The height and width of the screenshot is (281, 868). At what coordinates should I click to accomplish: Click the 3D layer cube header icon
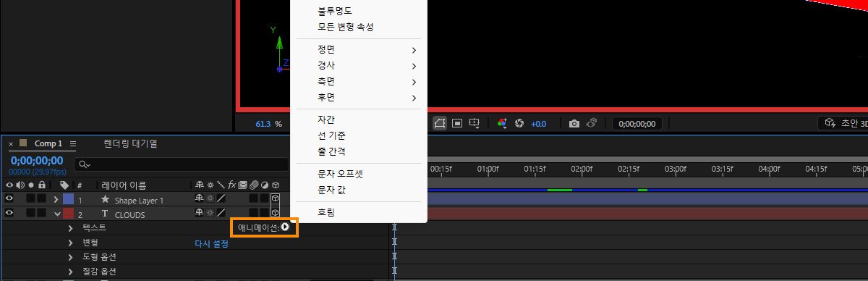click(275, 185)
